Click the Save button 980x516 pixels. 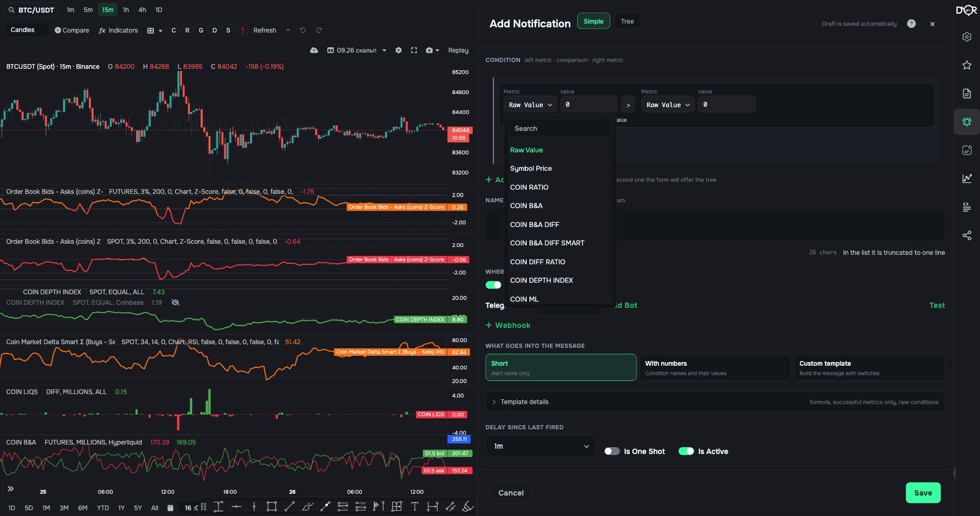point(923,493)
